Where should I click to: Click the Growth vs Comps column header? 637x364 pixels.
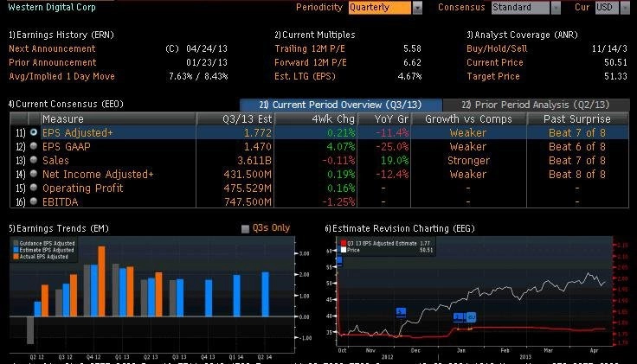click(x=468, y=119)
